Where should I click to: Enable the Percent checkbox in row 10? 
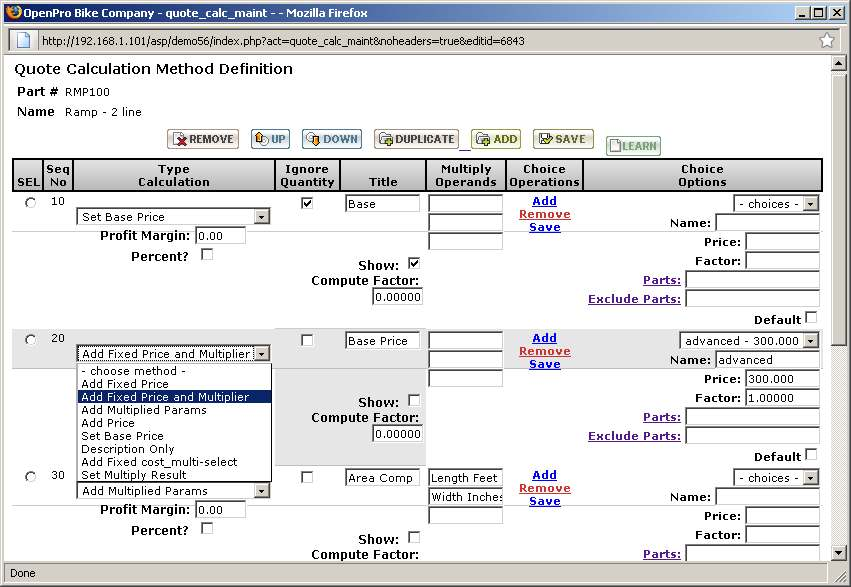point(207,255)
